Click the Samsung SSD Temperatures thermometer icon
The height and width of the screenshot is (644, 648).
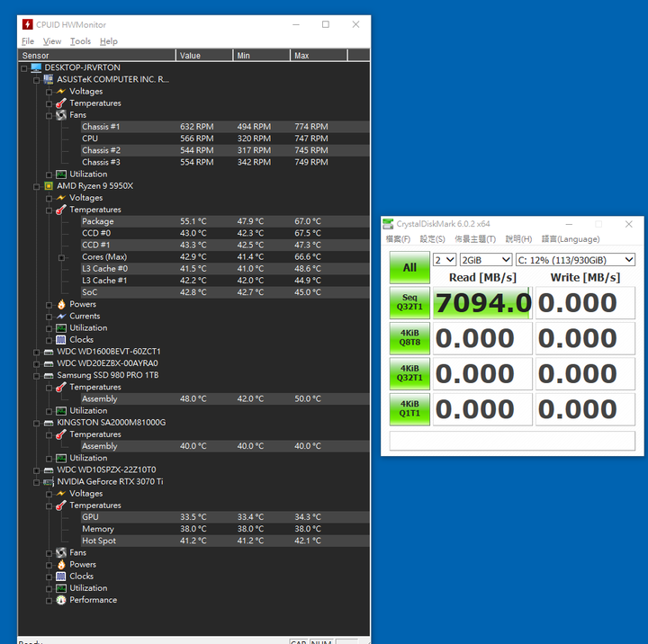coord(61,387)
